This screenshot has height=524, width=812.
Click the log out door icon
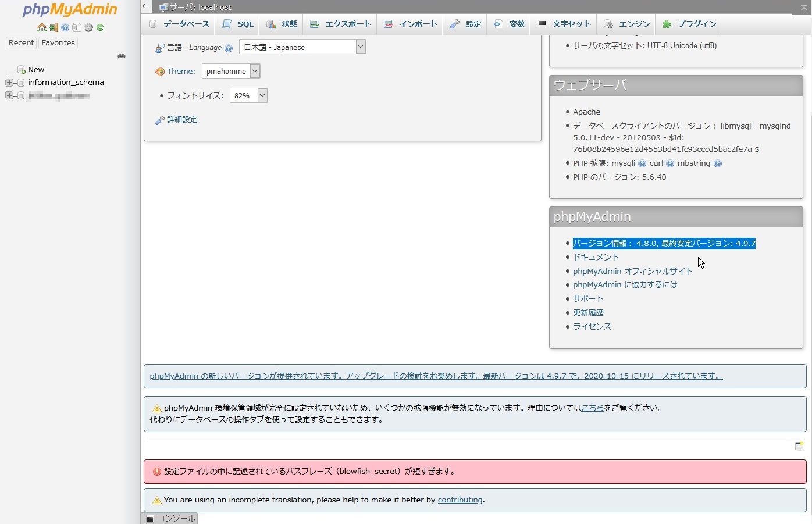[54, 27]
